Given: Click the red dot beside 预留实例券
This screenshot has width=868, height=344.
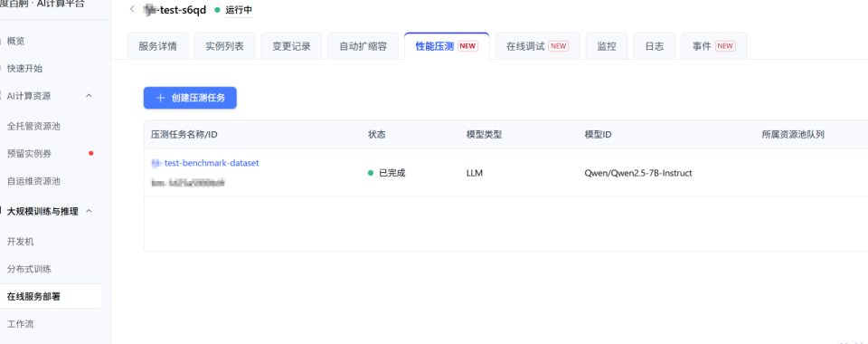Looking at the screenshot, I should click(91, 153).
